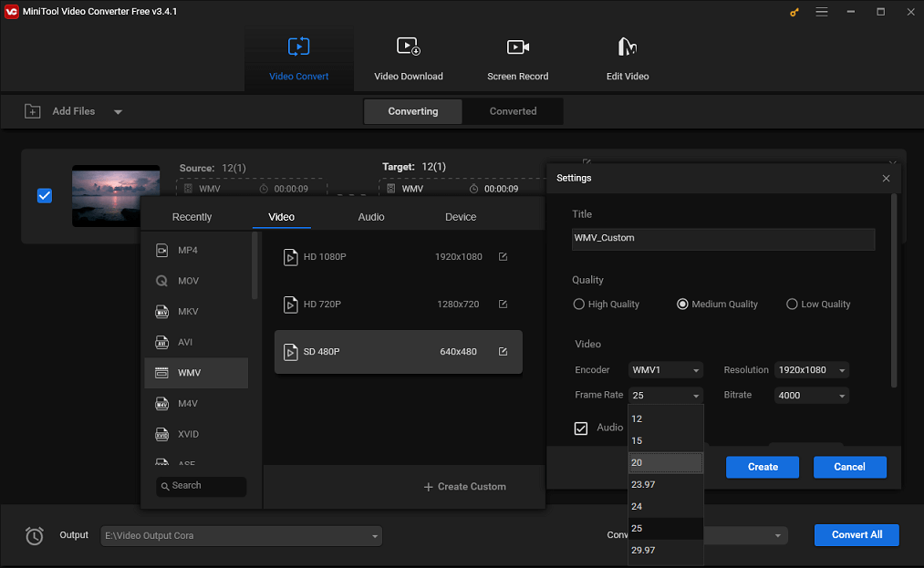This screenshot has height=568, width=924.
Task: Select the Low Quality radio button
Action: 792,304
